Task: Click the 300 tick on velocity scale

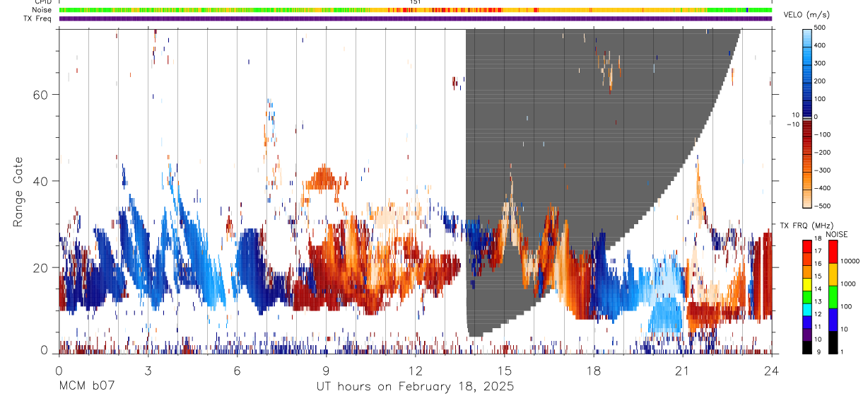Action: (x=821, y=63)
